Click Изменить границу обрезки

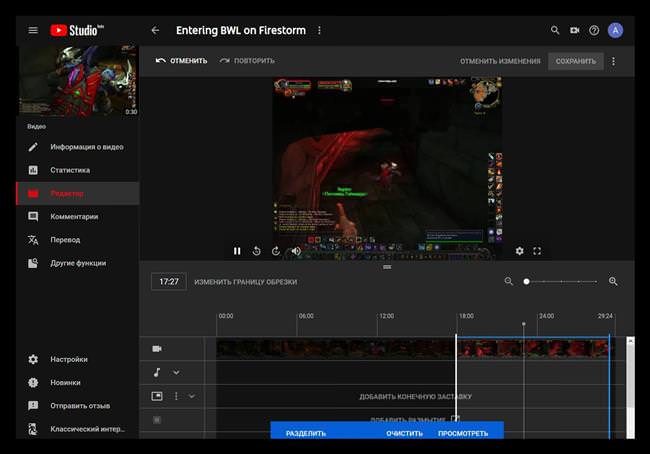point(245,282)
